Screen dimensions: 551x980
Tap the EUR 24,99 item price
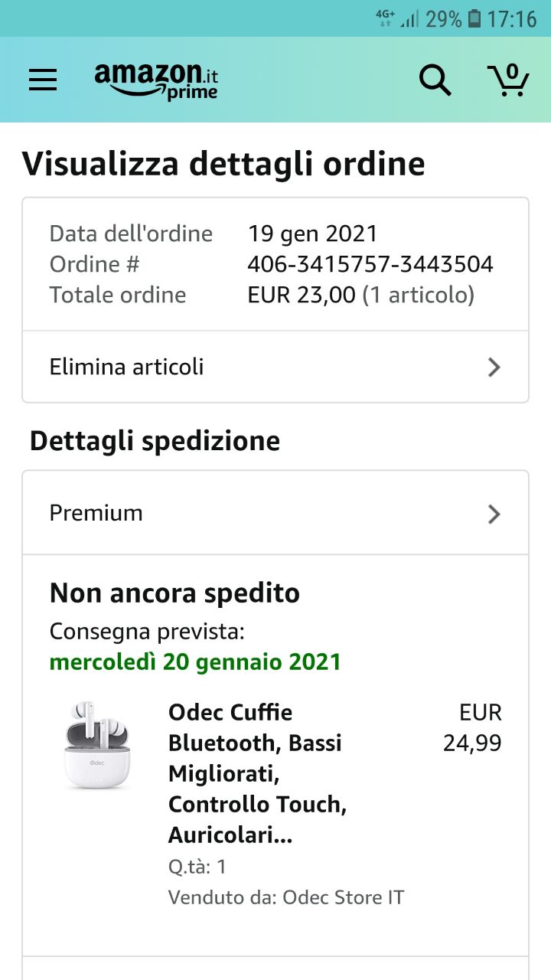tap(473, 728)
